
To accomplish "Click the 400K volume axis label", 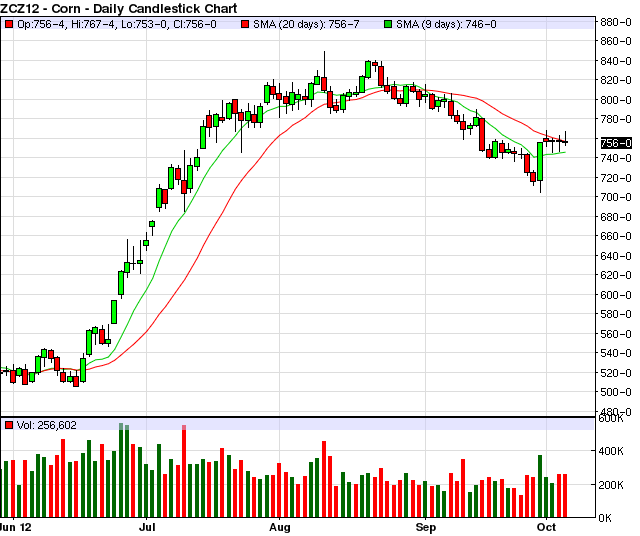I will 611,451.
